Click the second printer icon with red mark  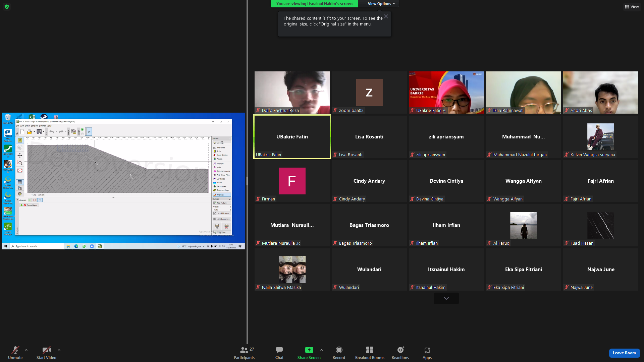226,226
